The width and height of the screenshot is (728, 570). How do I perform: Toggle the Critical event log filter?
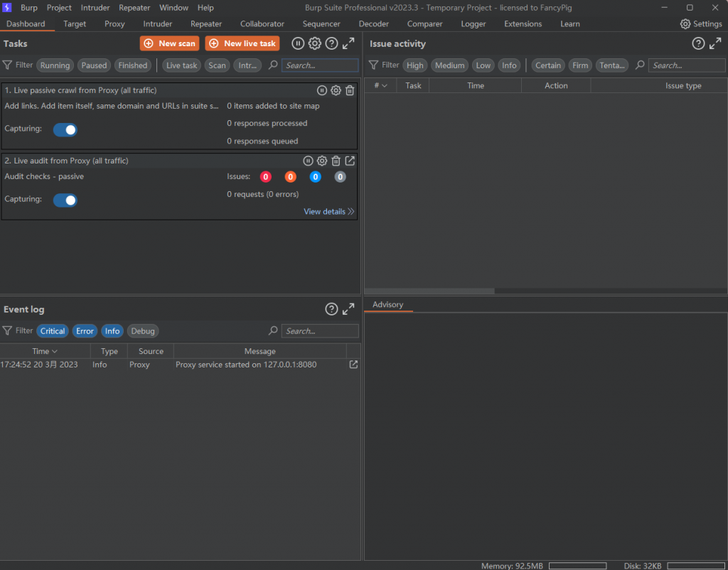click(53, 331)
